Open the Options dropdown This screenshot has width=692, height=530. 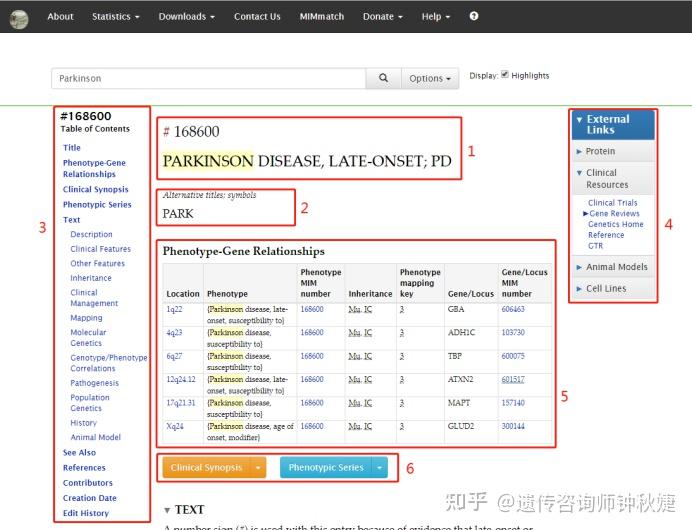(x=430, y=78)
